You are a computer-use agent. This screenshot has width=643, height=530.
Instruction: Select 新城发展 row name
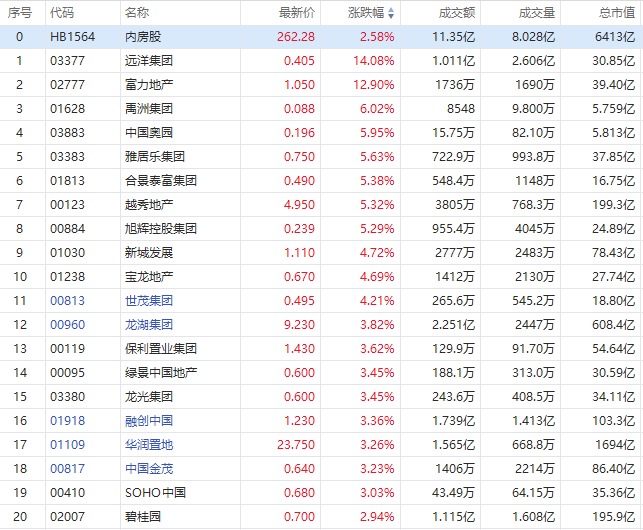point(149,253)
